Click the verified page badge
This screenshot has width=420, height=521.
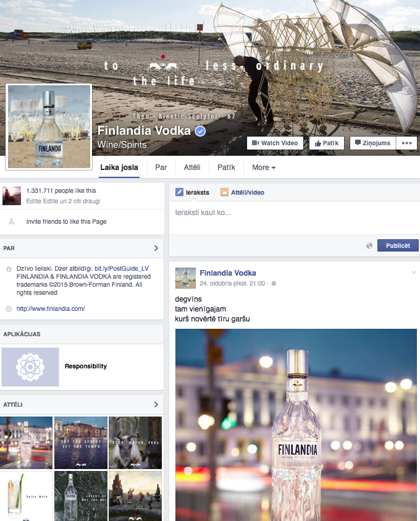[x=200, y=131]
